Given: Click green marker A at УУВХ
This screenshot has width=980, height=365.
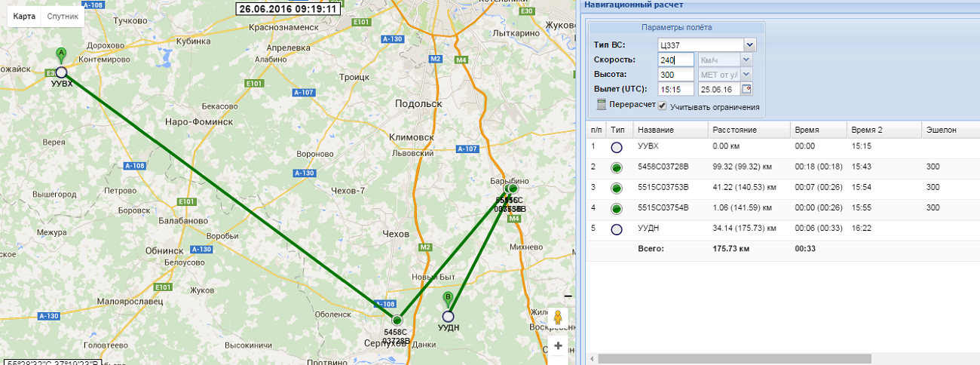Looking at the screenshot, I should click(x=61, y=54).
